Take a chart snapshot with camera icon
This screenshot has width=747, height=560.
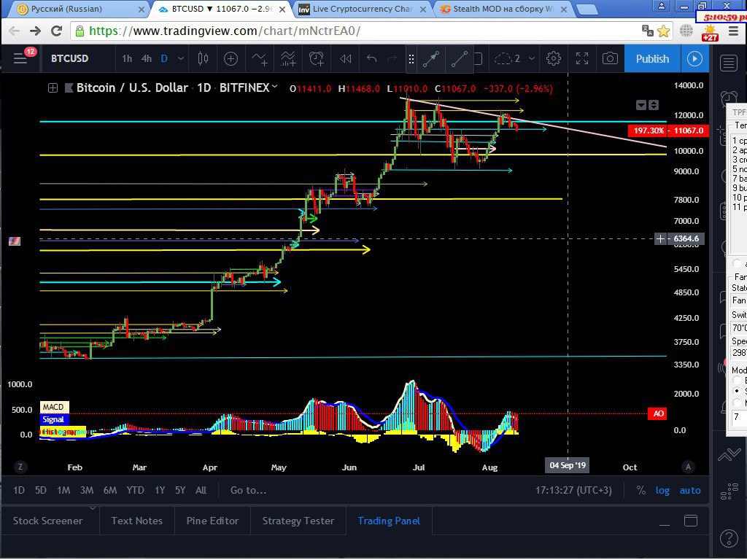click(610, 58)
